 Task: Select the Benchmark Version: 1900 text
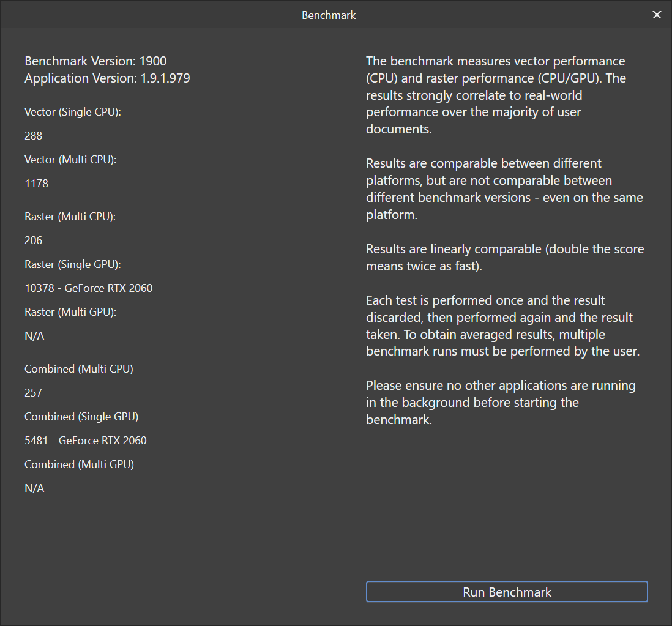[95, 61]
